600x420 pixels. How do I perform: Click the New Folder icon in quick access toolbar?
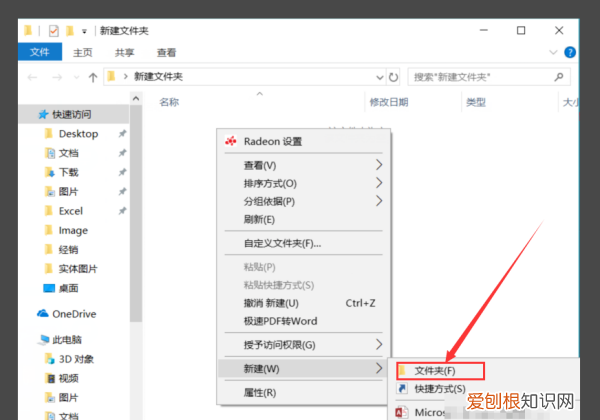coord(70,31)
